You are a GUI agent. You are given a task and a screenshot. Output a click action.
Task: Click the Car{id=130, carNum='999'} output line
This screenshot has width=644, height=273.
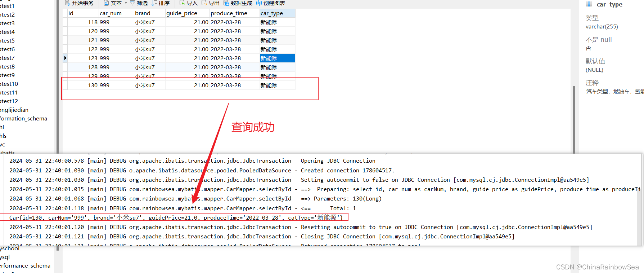click(x=176, y=218)
